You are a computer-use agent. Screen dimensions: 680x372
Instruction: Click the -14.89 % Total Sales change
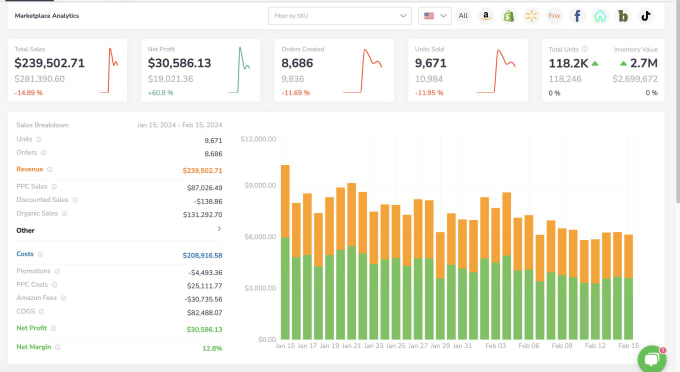(29, 93)
